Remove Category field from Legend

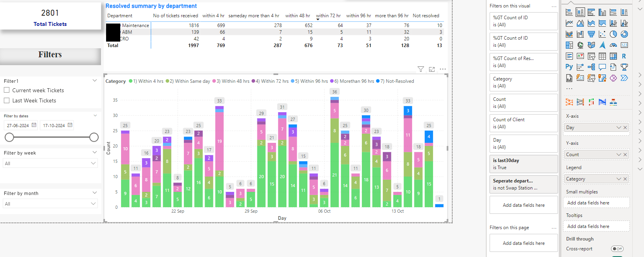[625, 179]
